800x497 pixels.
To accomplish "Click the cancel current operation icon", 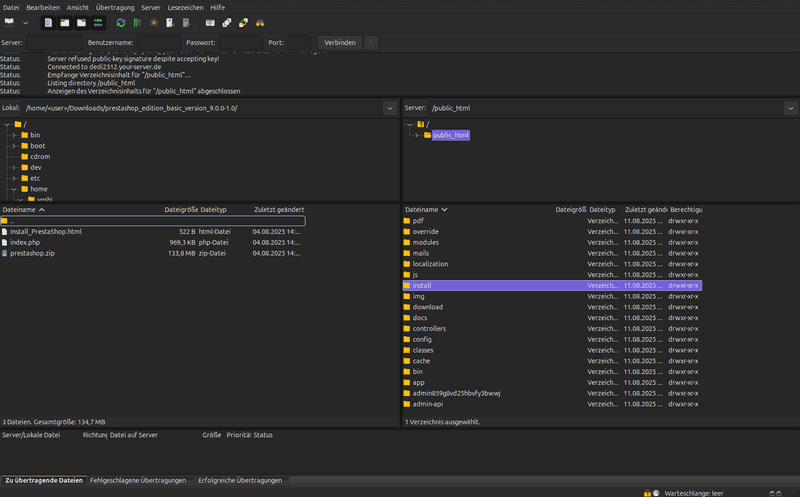I will pyautogui.click(x=154, y=22).
